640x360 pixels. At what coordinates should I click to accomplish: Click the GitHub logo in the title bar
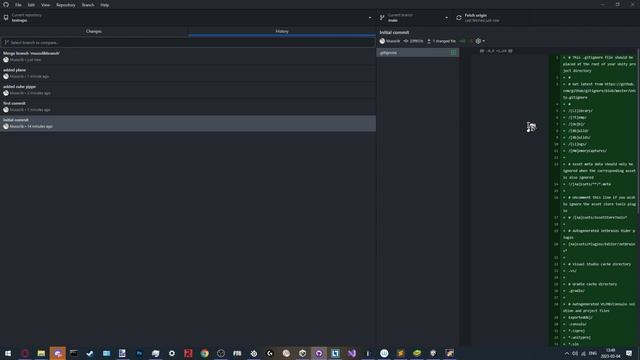[x=6, y=5]
